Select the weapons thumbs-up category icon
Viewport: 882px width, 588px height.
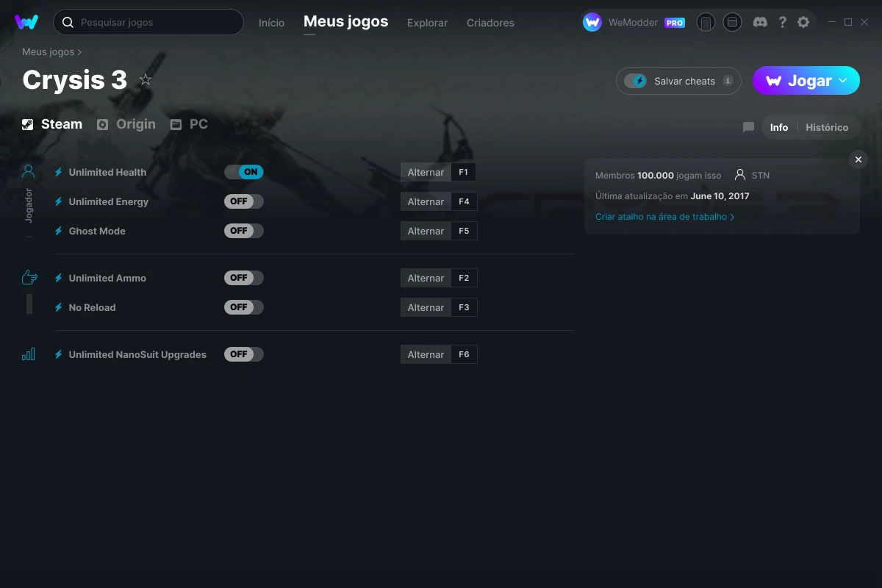(x=29, y=277)
